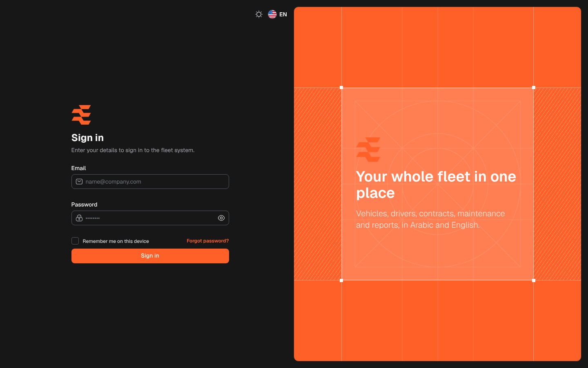Click the orange Sign in button

[x=150, y=256]
